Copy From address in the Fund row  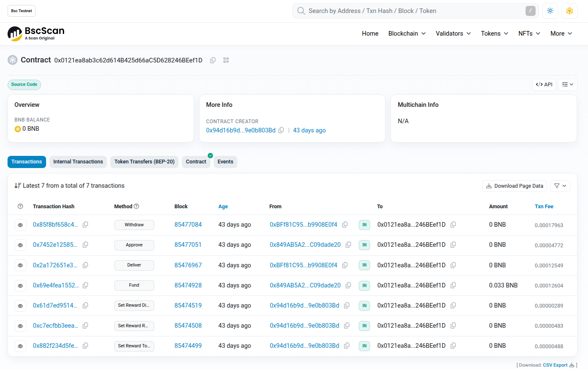coord(348,285)
